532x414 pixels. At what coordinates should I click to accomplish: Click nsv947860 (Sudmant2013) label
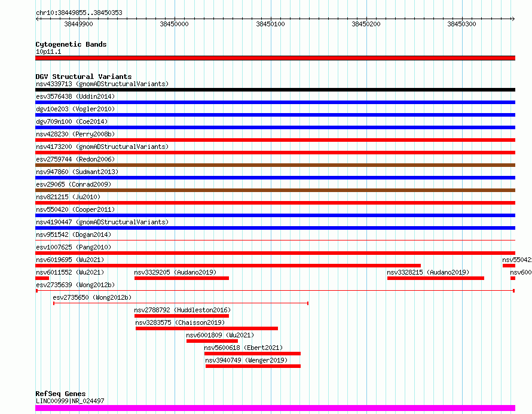[x=77, y=172]
